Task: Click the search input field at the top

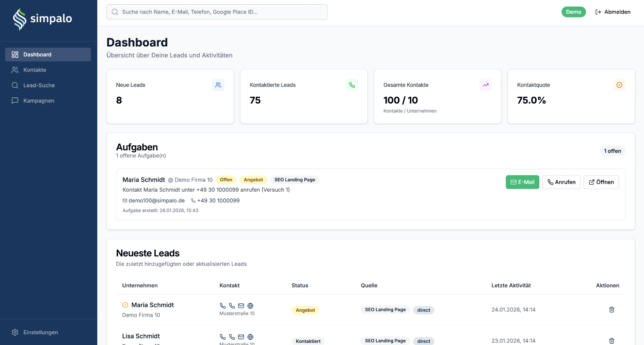Action: pos(217,12)
